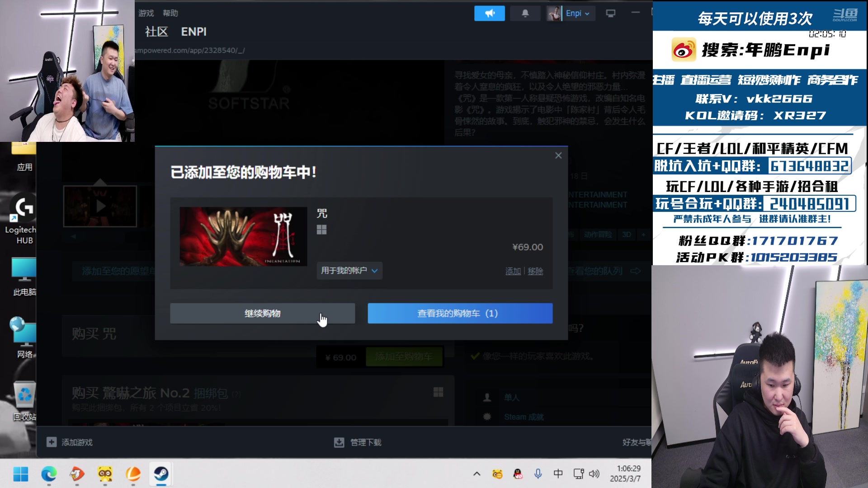Click the megaphone announcements icon
Screen dimensions: 868x488
[x=489, y=14]
